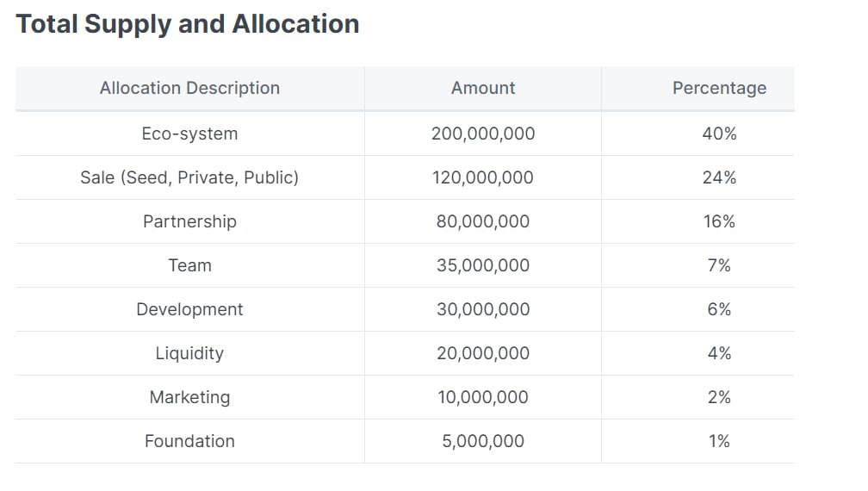This screenshot has width=868, height=491.
Task: Click the 200,000,000 amount cell
Action: coord(483,134)
